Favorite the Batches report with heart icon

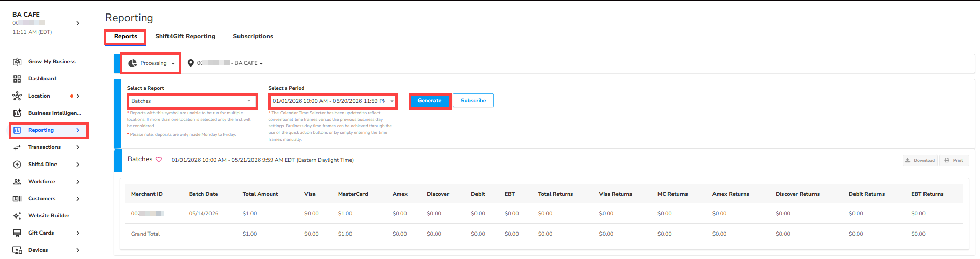159,160
